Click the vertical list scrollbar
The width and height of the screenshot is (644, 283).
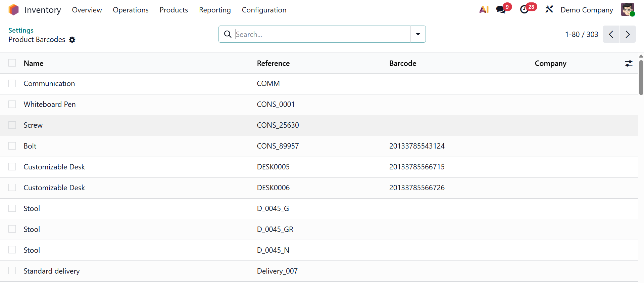tap(641, 77)
